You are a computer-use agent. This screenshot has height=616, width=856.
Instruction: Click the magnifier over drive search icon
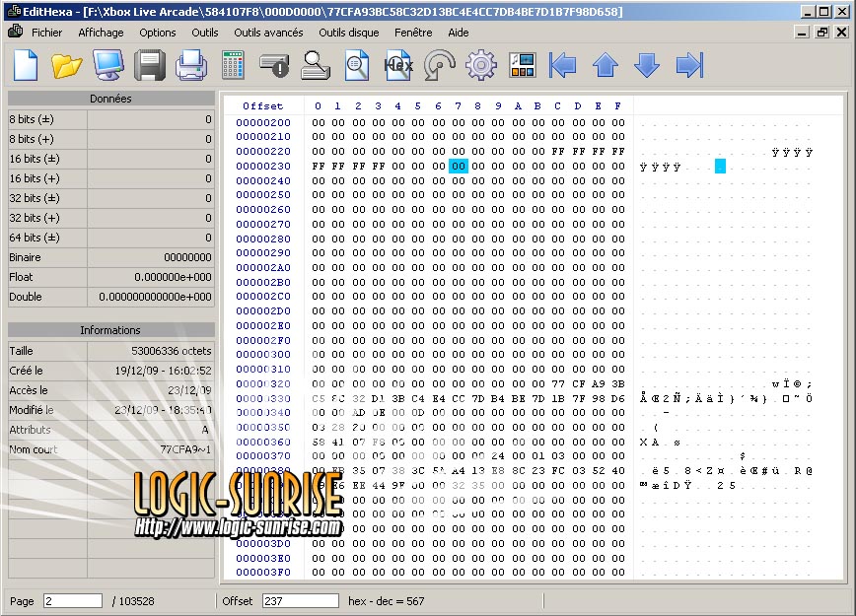click(x=316, y=65)
